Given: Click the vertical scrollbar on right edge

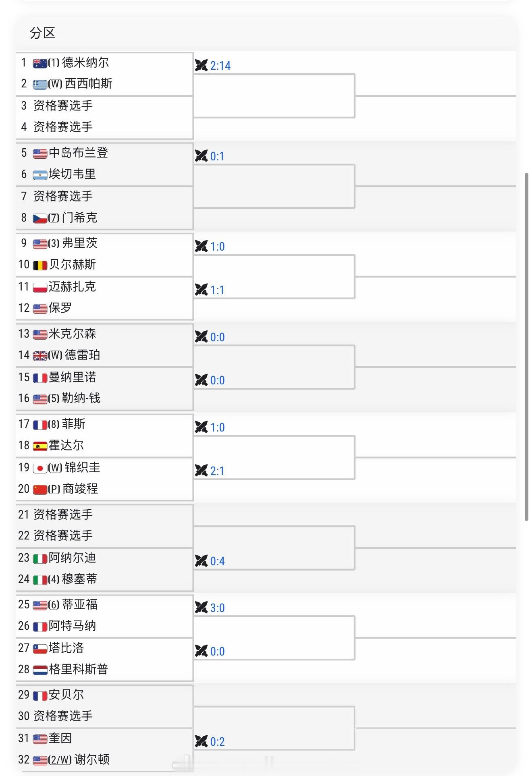Looking at the screenshot, I should pyautogui.click(x=526, y=347).
